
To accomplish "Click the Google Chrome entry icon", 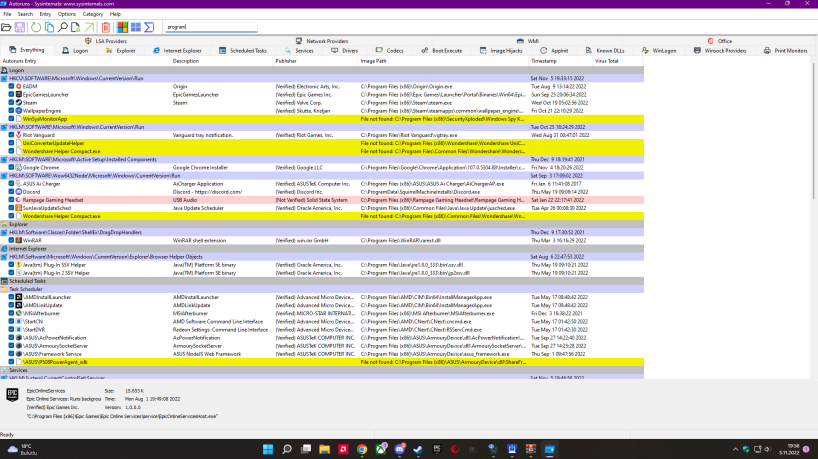I will (19, 167).
